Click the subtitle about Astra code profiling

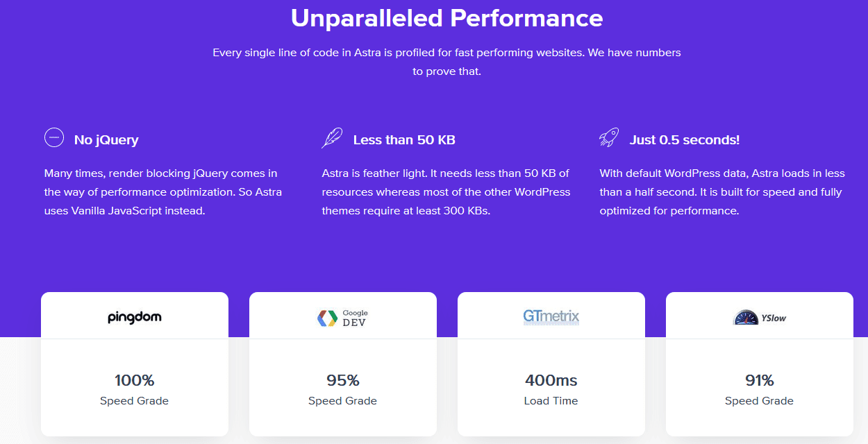pos(446,62)
